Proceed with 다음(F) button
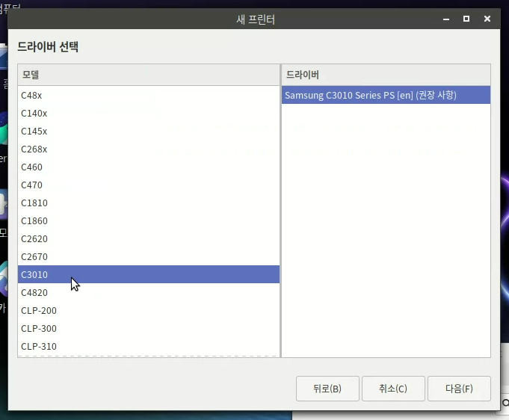Screen dimensions: 509x420 459,389
